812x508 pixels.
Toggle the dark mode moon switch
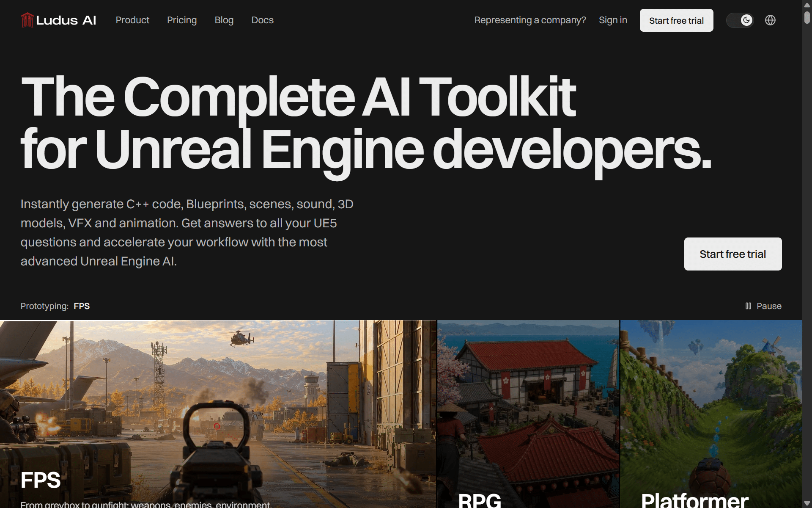pyautogui.click(x=740, y=20)
